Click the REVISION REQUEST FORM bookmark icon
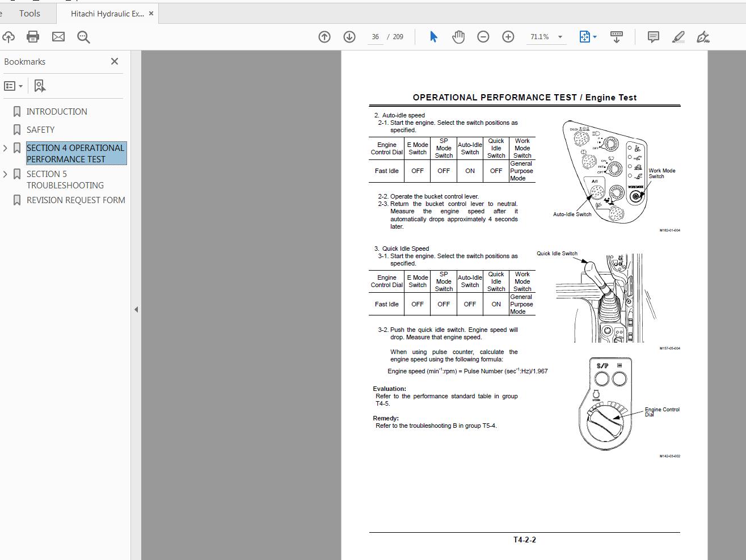This screenshot has width=746, height=560. (17, 200)
